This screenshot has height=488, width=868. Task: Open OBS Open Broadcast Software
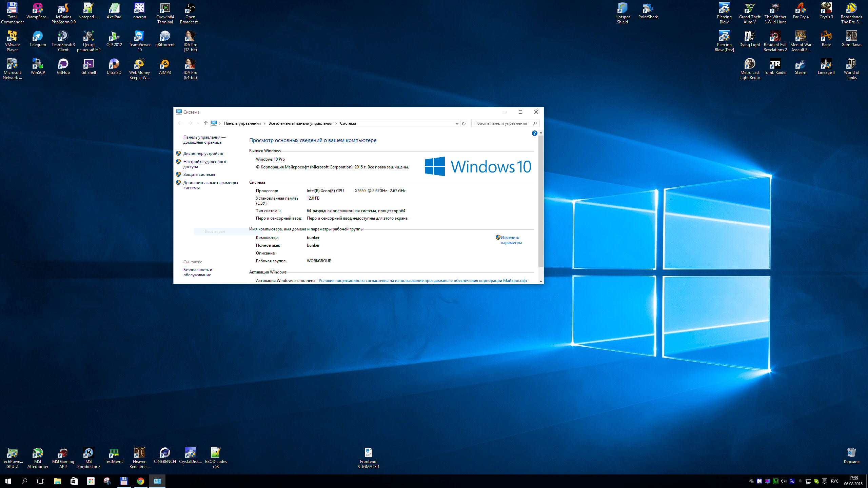click(x=191, y=10)
